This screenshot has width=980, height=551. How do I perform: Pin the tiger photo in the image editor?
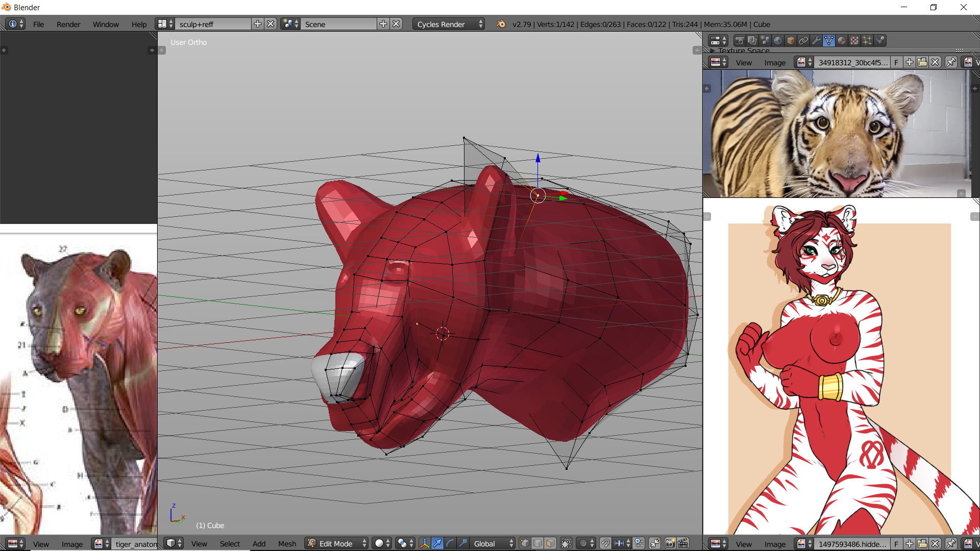click(951, 62)
